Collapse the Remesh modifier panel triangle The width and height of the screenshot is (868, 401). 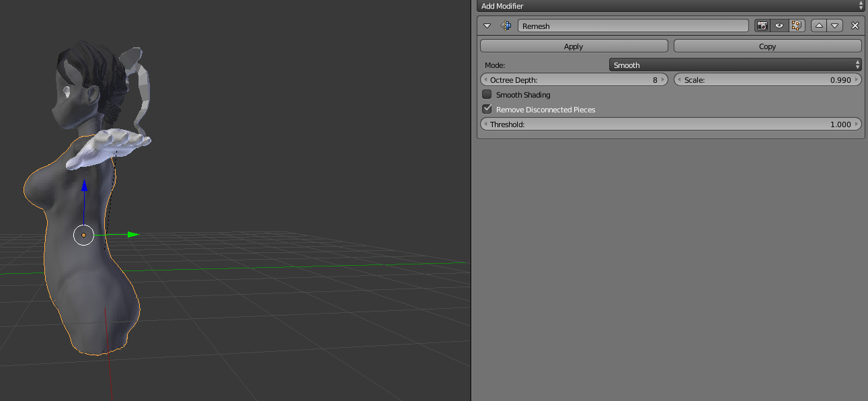point(487,26)
